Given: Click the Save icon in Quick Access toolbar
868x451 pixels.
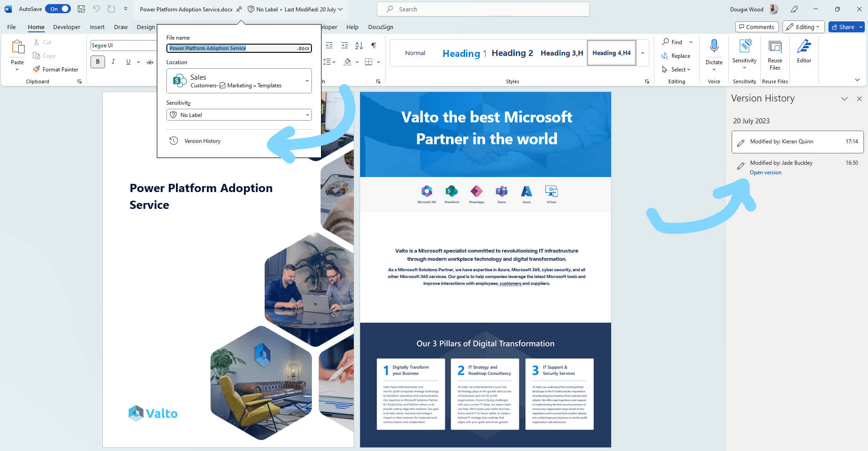Looking at the screenshot, I should pyautogui.click(x=81, y=9).
